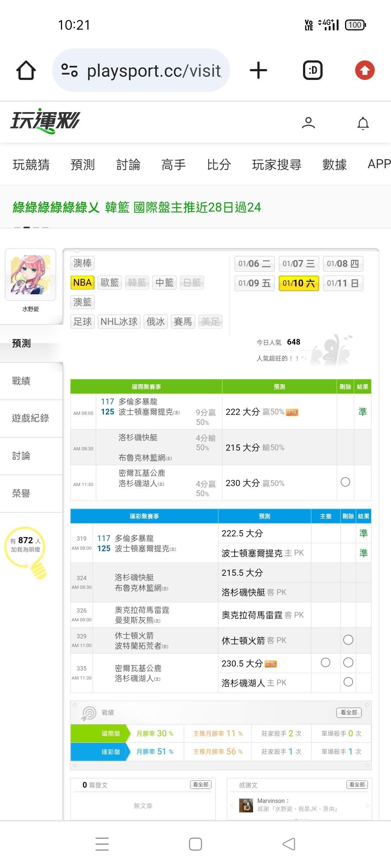
Task: Tap the browser home icon
Action: tap(26, 70)
